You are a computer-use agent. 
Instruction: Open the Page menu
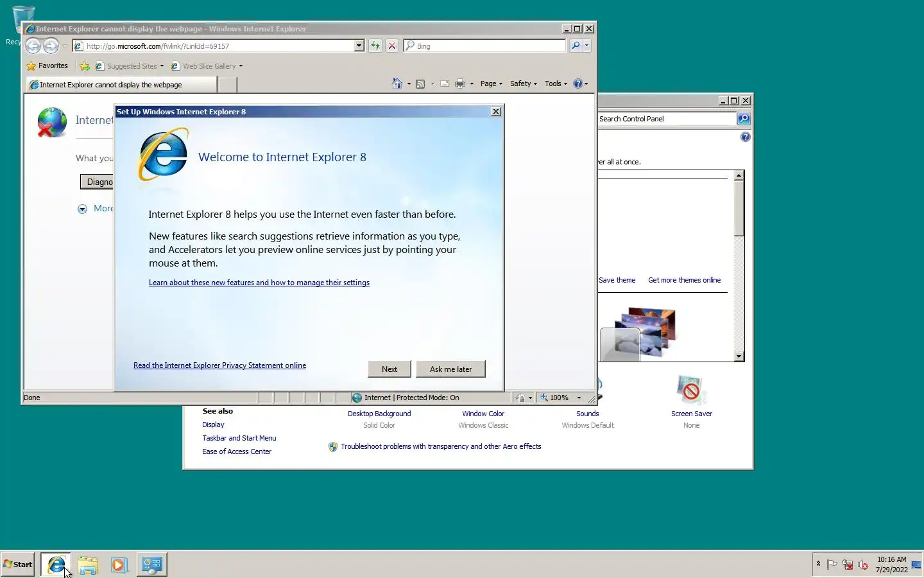pyautogui.click(x=491, y=83)
